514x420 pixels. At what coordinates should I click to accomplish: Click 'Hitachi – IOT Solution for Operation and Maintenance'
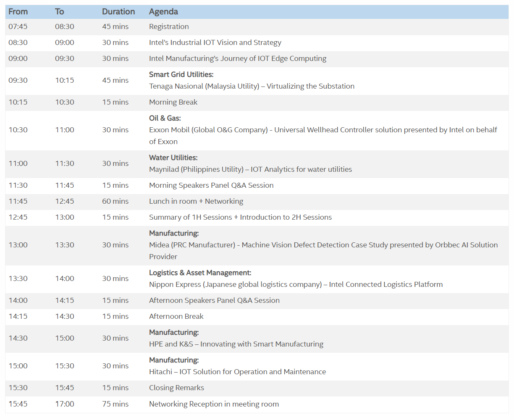[237, 372]
